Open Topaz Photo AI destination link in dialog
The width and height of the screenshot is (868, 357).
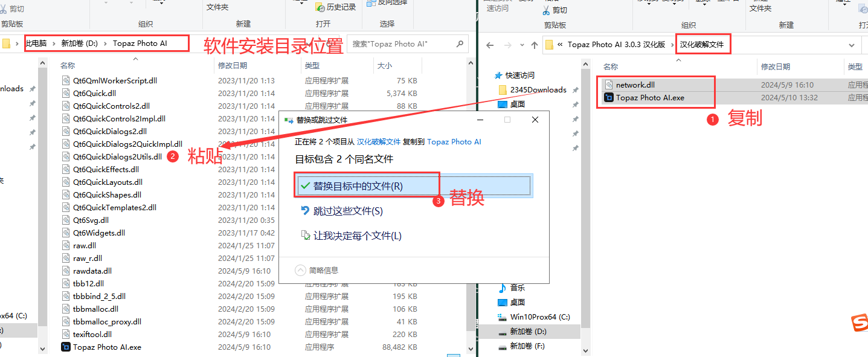tap(454, 141)
